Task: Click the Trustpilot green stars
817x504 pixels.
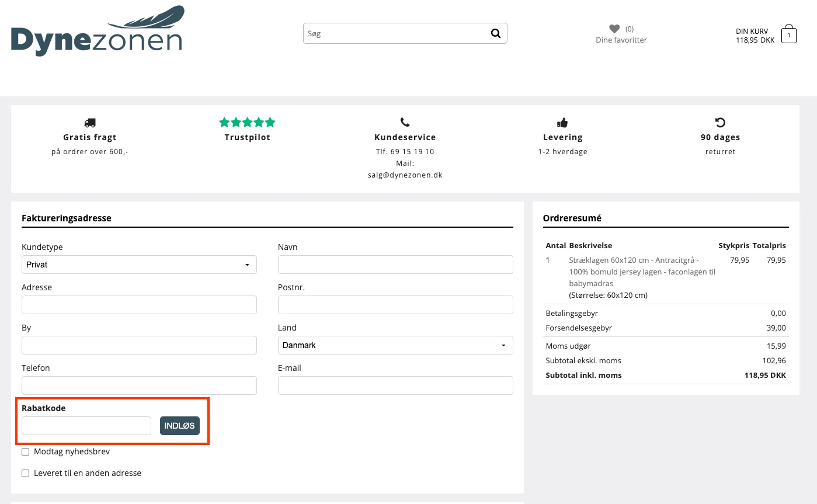Action: point(247,123)
